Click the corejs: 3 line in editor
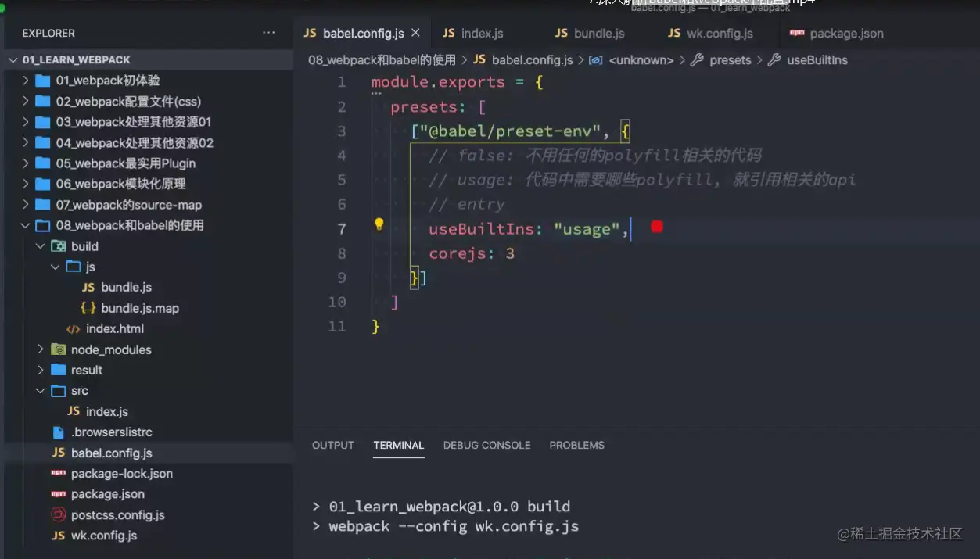The width and height of the screenshot is (980, 559). (472, 253)
